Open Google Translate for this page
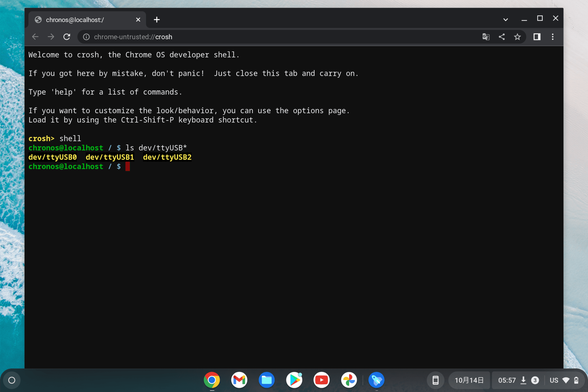This screenshot has height=392, width=588. (486, 37)
